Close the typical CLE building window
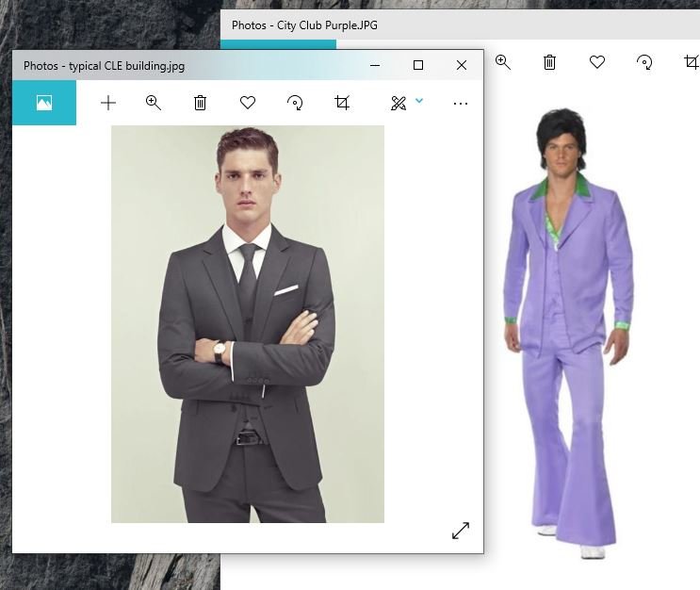 tap(462, 65)
